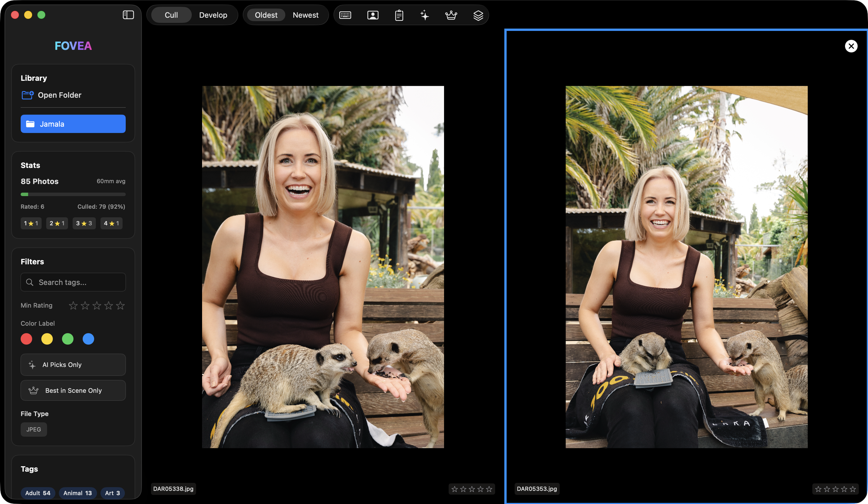Click the layers stack toolbar icon
The image size is (868, 504).
[478, 15]
